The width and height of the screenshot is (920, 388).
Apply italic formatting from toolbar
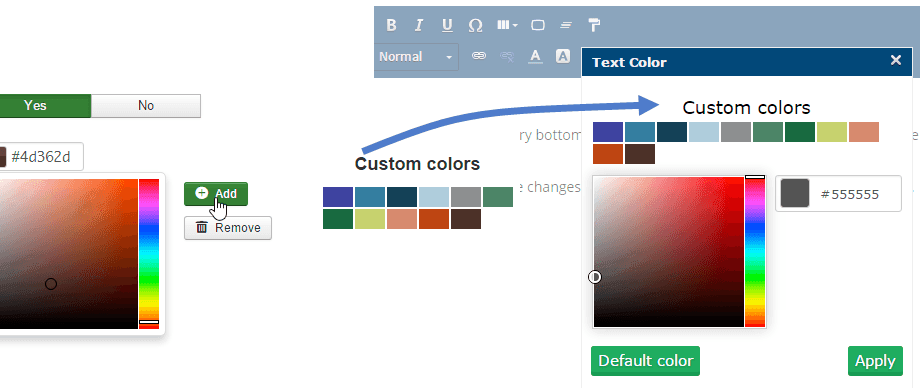coord(418,25)
